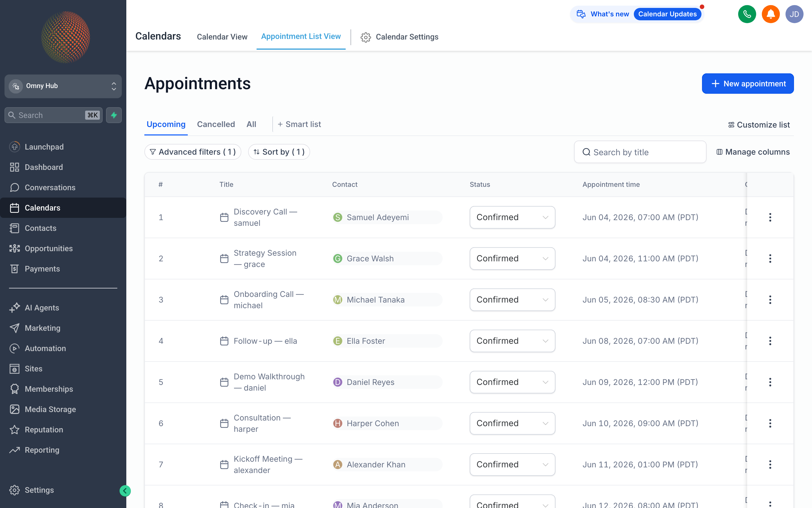Image resolution: width=812 pixels, height=508 pixels.
Task: Open Manage columns
Action: pos(753,152)
